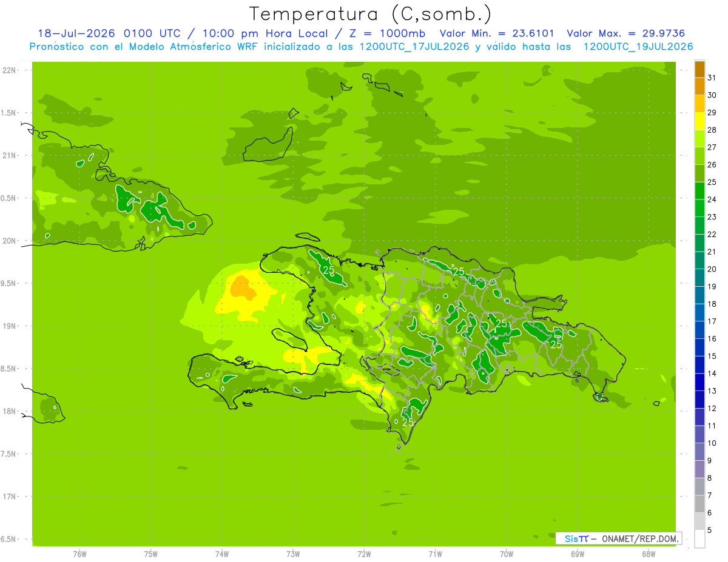Click the longitude label "72W"
The image size is (728, 562).
click(364, 554)
